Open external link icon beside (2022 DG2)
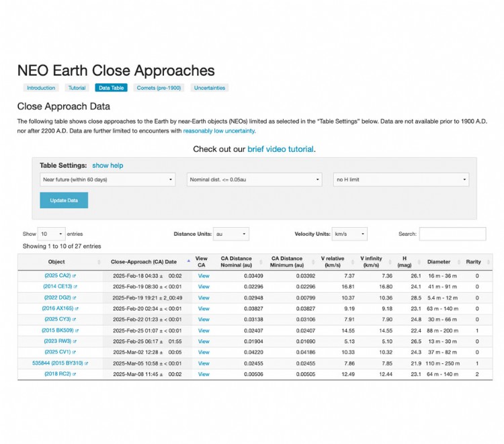Viewport: 504px width, 444px height. [x=74, y=298]
